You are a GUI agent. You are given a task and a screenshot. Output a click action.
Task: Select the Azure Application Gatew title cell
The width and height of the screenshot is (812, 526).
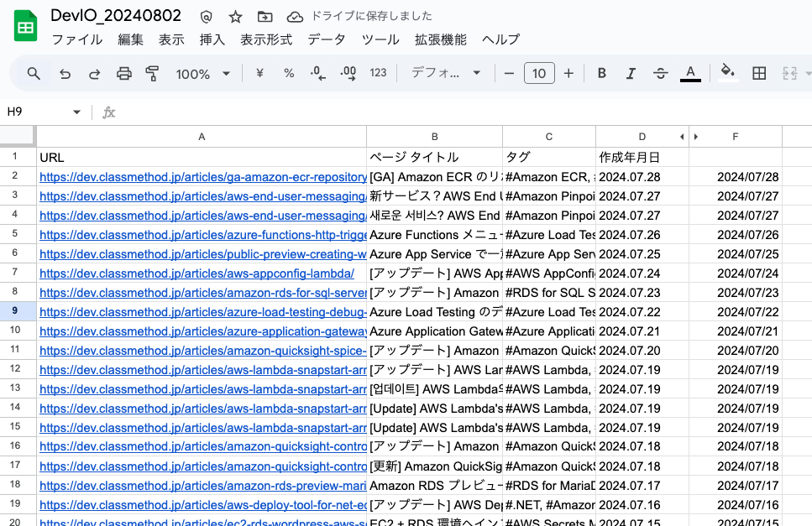pyautogui.click(x=434, y=331)
